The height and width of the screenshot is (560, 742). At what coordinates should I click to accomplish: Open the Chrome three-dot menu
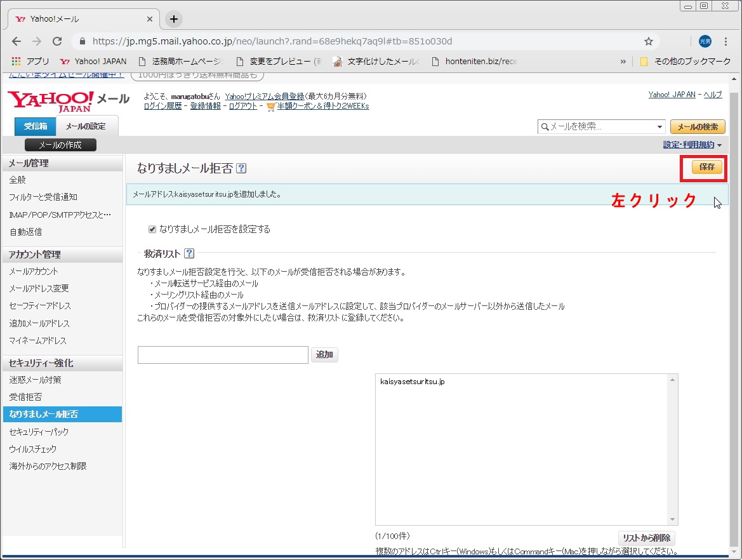[x=726, y=41]
